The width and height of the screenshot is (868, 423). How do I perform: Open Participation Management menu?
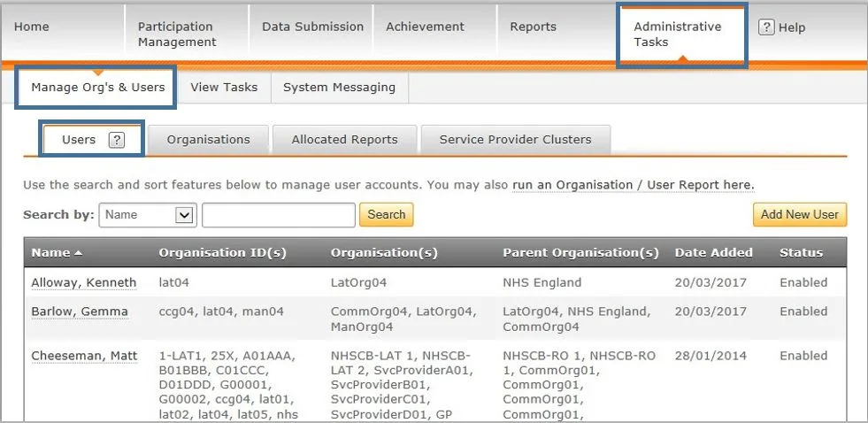177,35
